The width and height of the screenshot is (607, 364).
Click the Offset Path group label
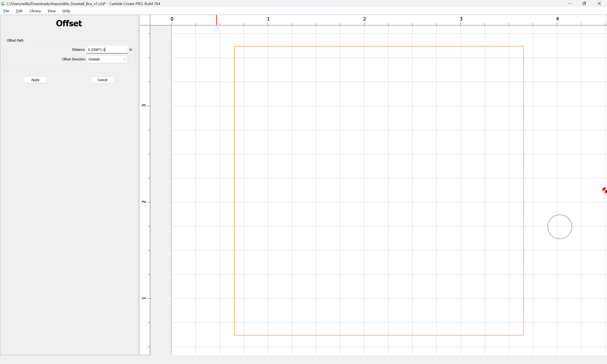point(15,40)
